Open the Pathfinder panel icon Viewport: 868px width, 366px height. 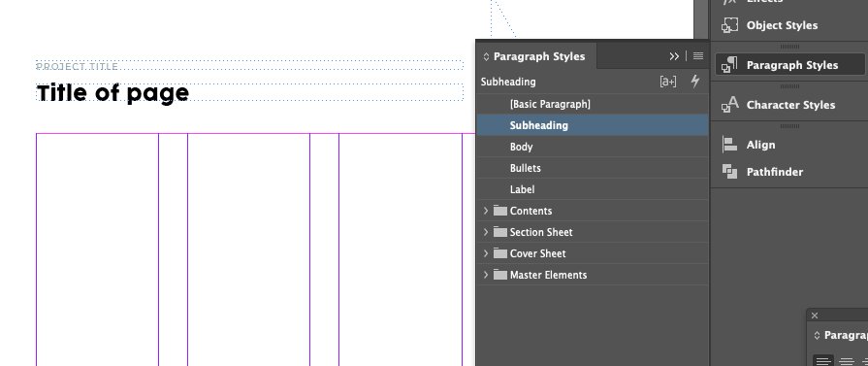click(x=730, y=172)
